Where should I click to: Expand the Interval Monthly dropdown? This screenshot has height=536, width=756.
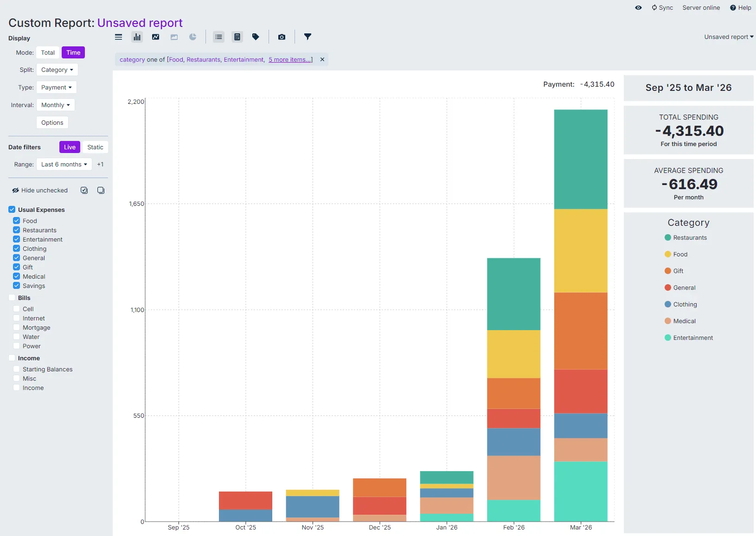(55, 105)
